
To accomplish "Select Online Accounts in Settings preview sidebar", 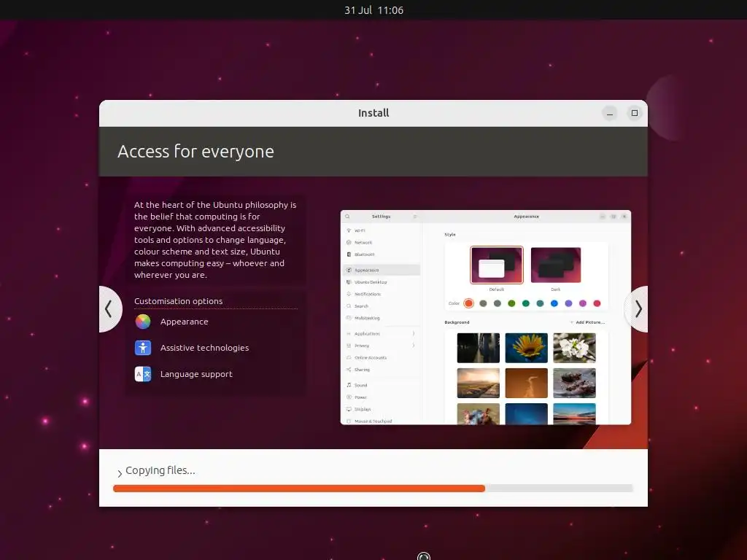I will coord(381,357).
